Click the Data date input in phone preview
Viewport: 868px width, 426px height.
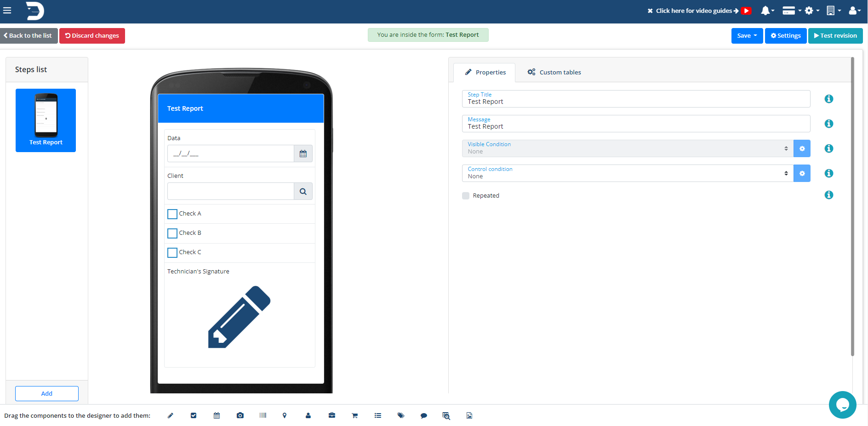click(231, 153)
